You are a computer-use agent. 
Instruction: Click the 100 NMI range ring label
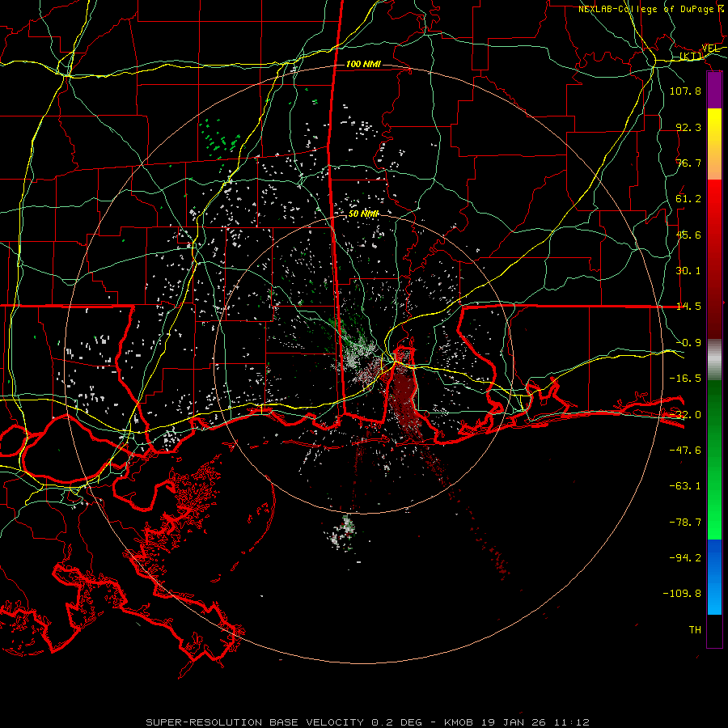[x=363, y=64]
